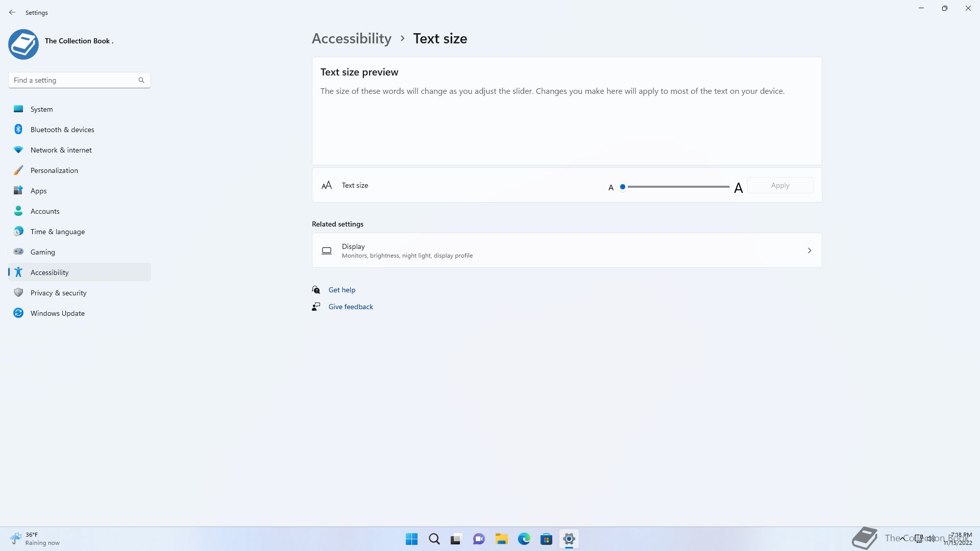The image size is (980, 551).
Task: Click the Settings gear in taskbar
Action: 569,539
